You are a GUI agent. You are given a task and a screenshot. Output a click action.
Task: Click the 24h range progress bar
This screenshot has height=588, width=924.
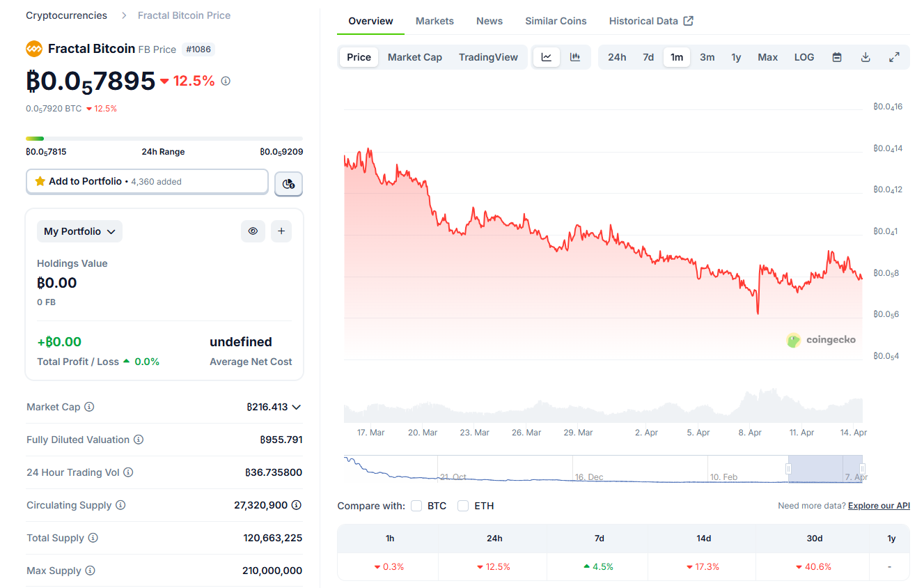[164, 139]
